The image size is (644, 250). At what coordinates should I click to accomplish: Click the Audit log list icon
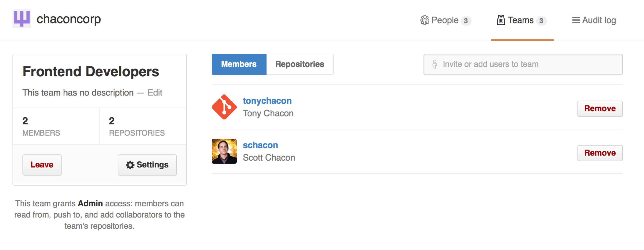click(x=576, y=20)
